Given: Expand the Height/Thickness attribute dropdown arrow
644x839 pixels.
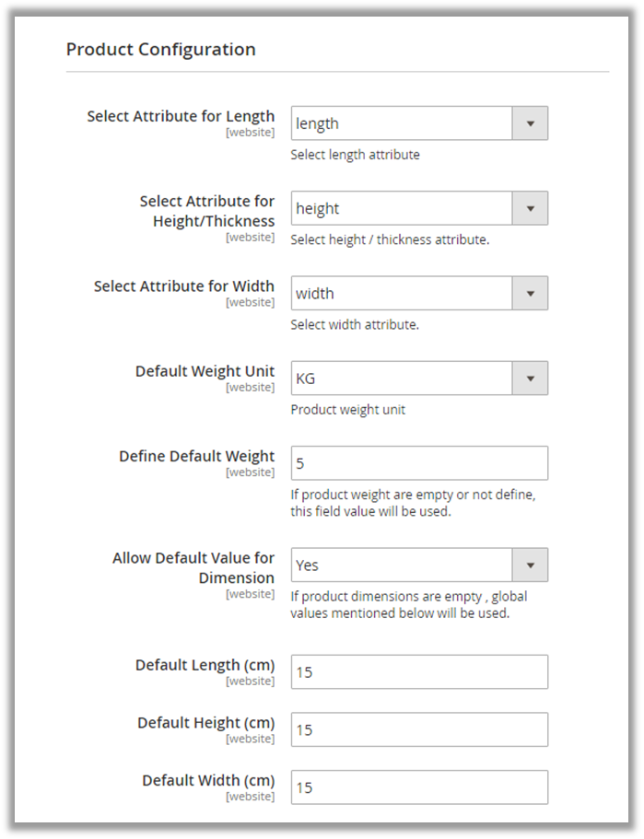Looking at the screenshot, I should [530, 208].
